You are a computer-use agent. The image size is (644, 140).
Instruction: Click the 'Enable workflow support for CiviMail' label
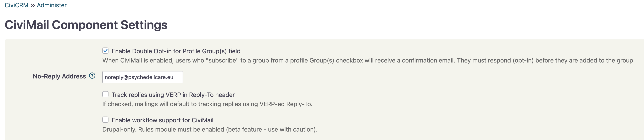pos(163,120)
